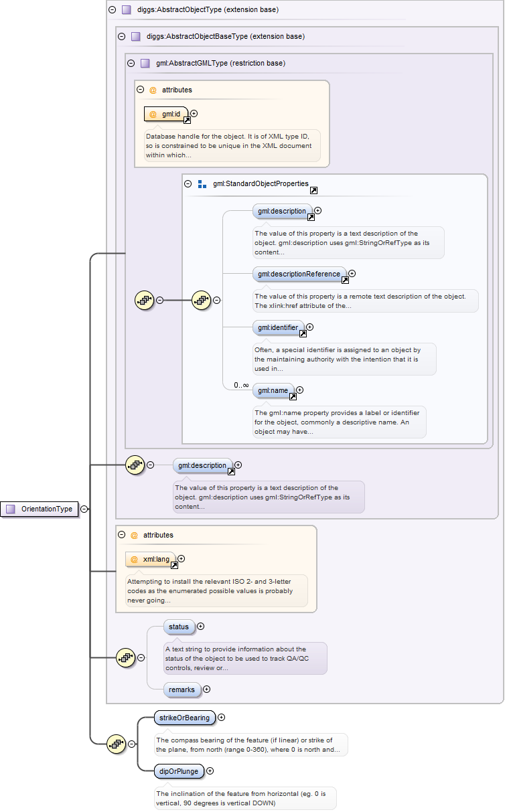Click the purple icon of diggs:AbstractObjectType
The width and height of the screenshot is (505, 812).
click(x=126, y=10)
